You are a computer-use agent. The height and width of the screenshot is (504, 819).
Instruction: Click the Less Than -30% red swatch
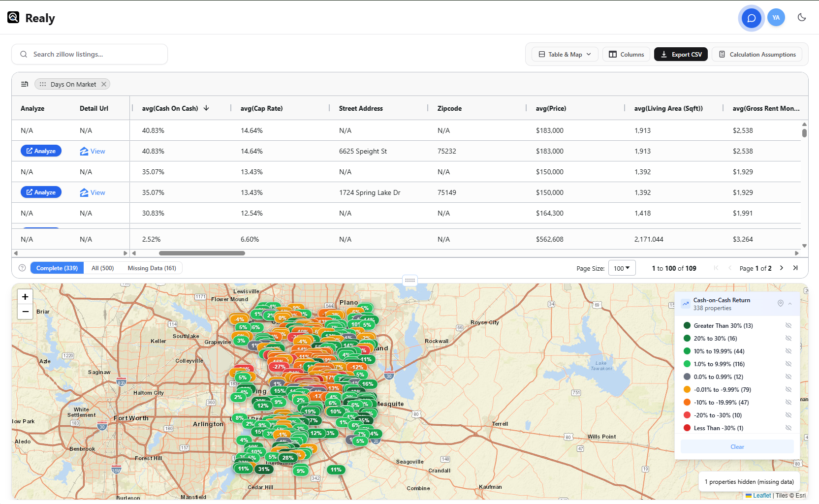click(687, 428)
